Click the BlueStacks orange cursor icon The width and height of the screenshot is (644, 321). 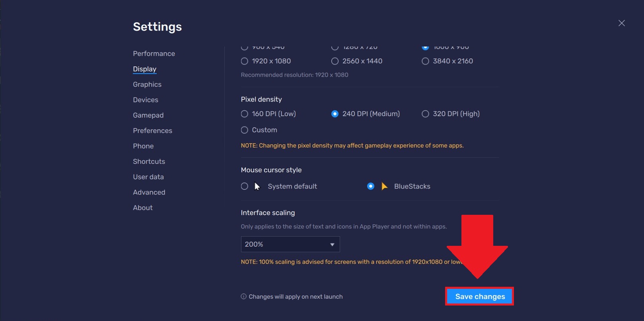pos(384,186)
